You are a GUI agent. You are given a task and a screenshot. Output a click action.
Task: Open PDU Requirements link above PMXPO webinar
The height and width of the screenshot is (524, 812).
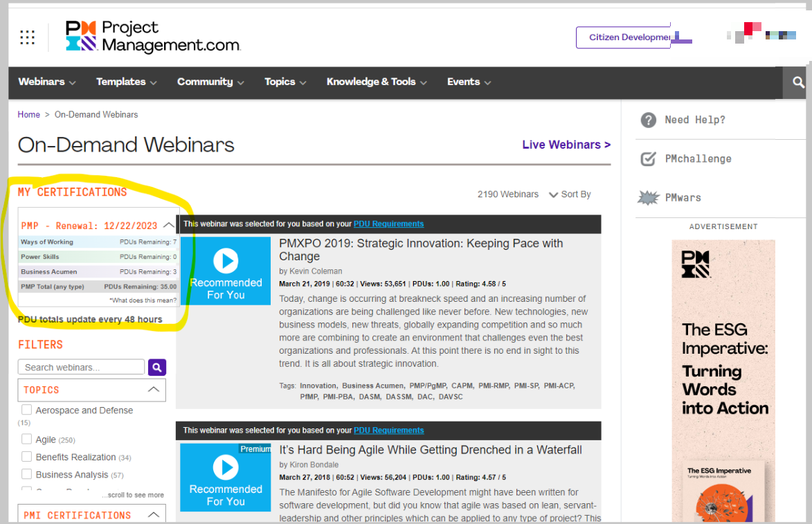[388, 224]
